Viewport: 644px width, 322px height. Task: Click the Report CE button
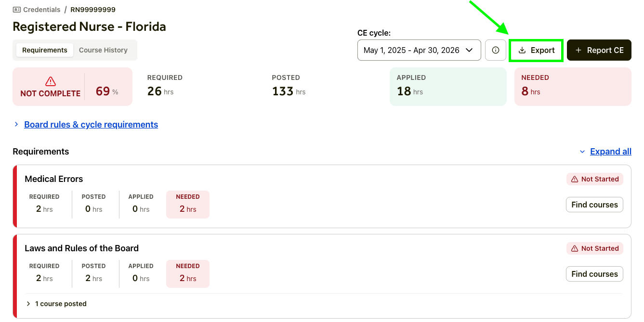tap(599, 50)
